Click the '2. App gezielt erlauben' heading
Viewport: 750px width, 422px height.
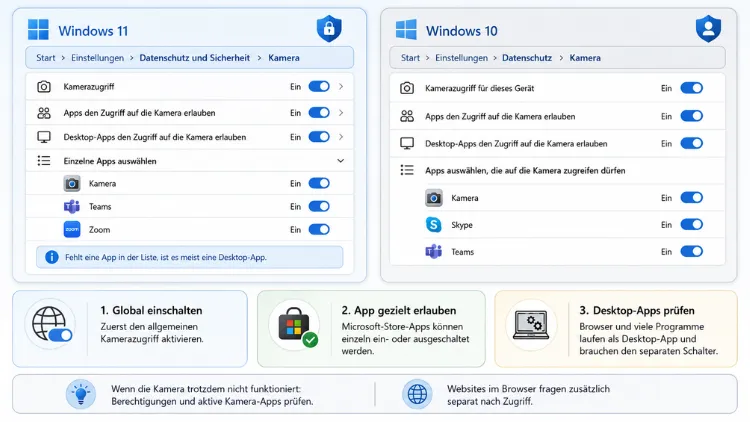pos(399,311)
